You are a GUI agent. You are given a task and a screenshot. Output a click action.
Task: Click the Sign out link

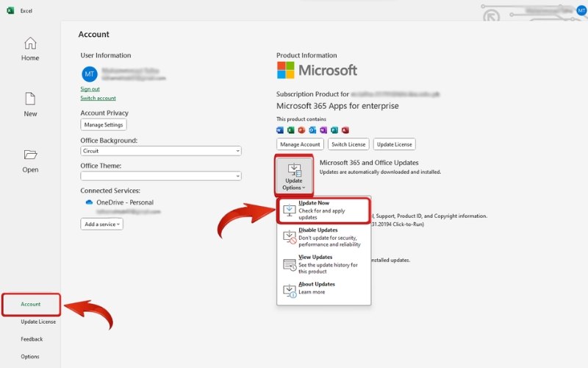pos(90,89)
